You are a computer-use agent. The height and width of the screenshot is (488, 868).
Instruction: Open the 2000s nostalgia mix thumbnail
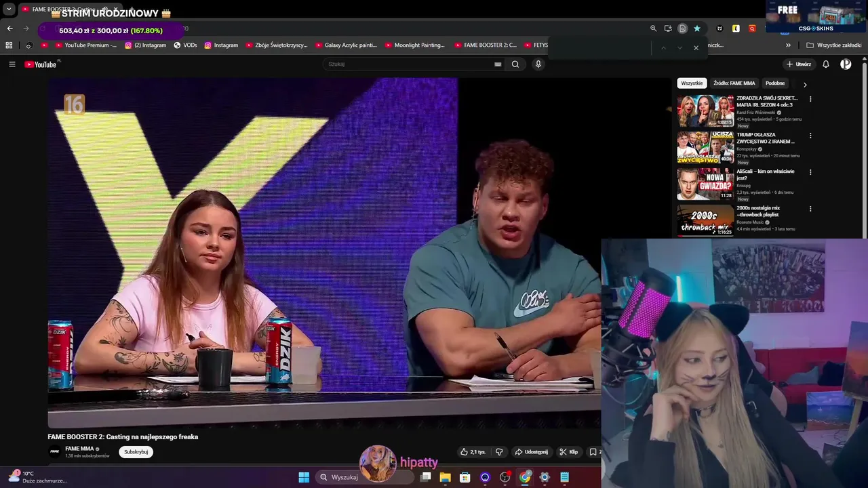(x=705, y=221)
